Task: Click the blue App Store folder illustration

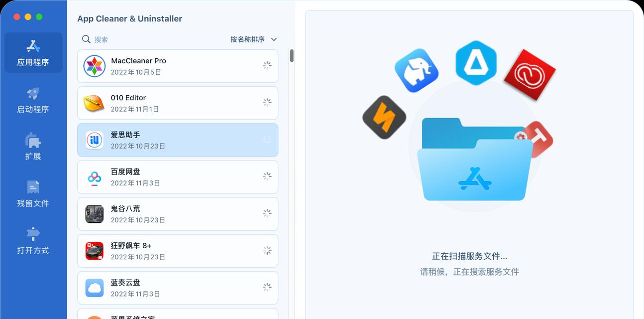Action: 475,159
